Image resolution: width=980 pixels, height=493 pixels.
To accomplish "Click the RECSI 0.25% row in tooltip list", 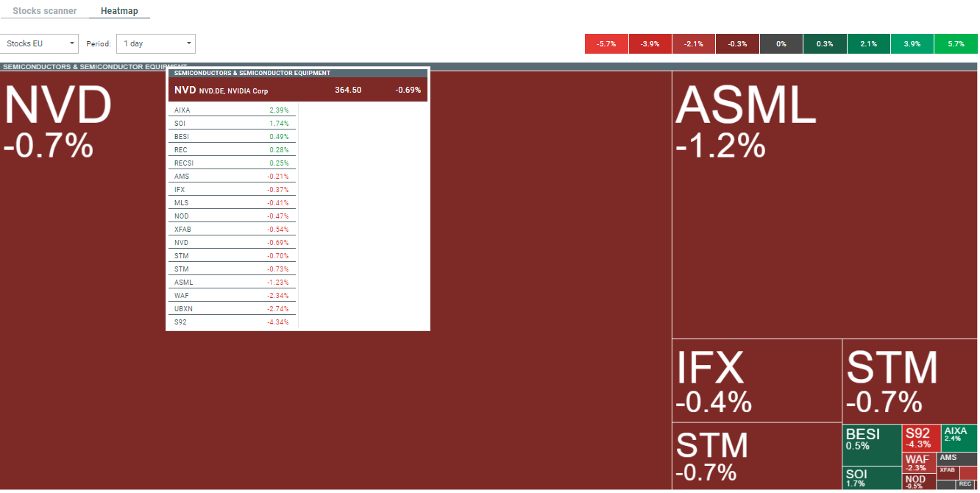I will [232, 163].
